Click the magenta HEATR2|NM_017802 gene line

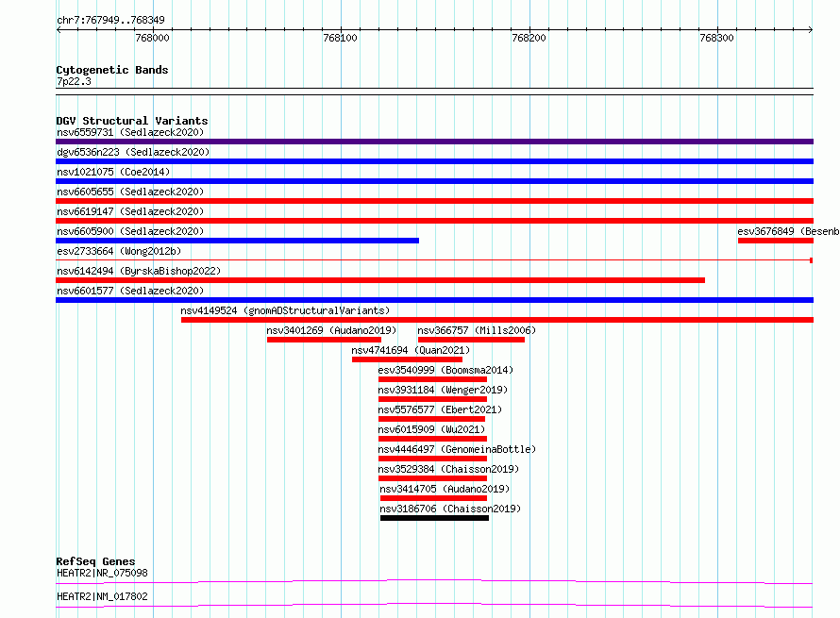point(434,605)
